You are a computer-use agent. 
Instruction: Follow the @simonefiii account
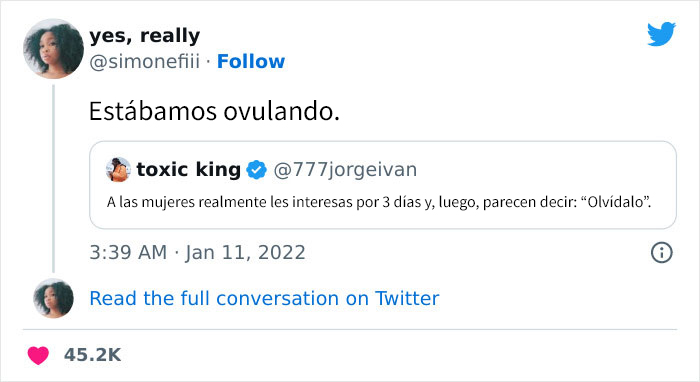[x=251, y=62]
